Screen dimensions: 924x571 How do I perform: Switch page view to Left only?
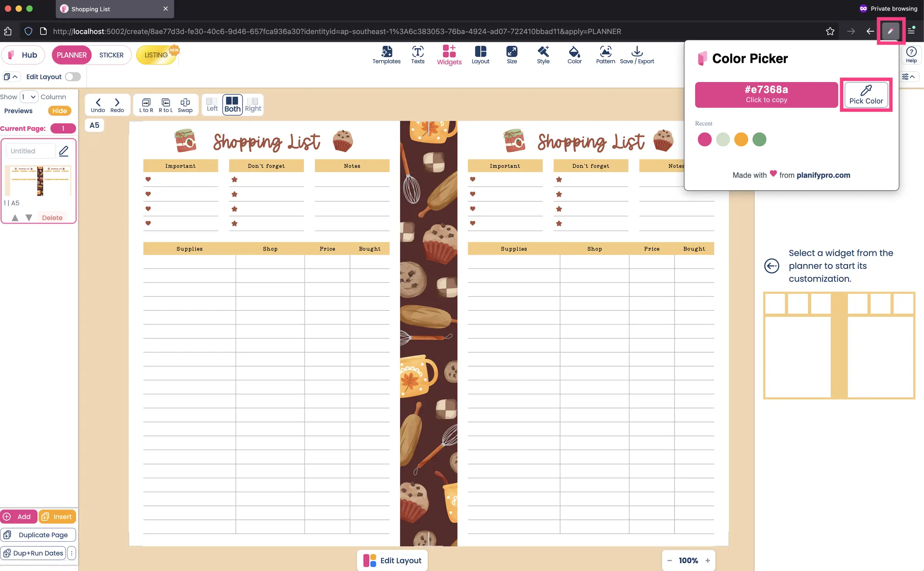[x=211, y=104]
